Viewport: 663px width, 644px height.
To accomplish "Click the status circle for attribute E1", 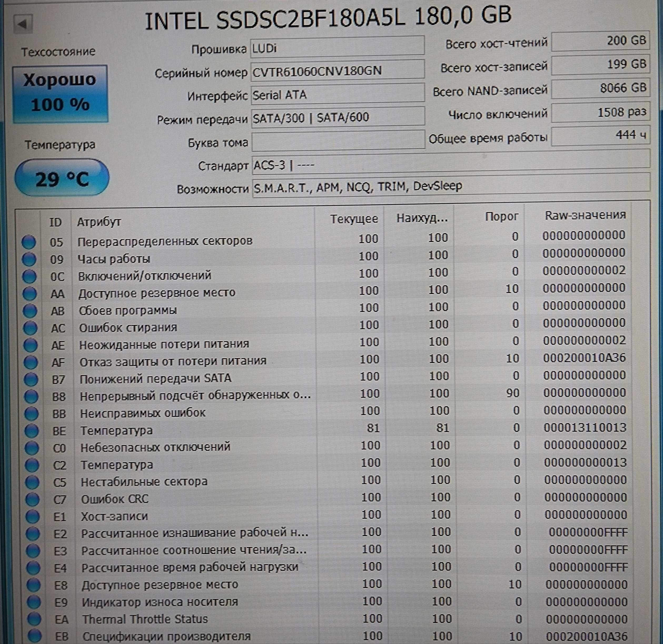I will tap(33, 517).
